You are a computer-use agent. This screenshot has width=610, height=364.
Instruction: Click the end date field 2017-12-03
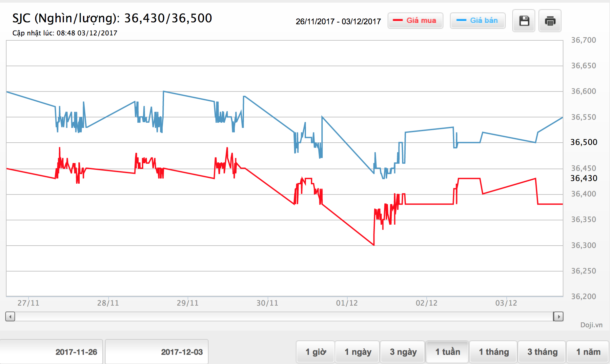[157, 352]
